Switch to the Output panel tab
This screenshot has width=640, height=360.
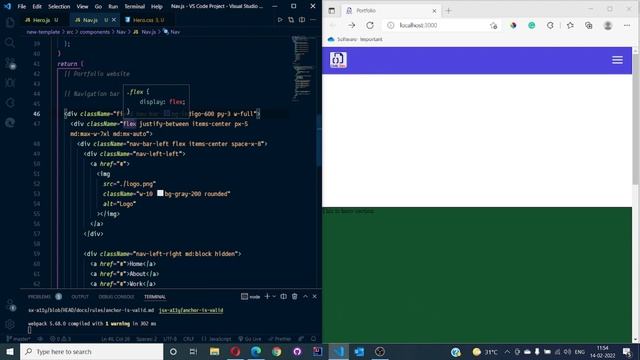[80, 297]
